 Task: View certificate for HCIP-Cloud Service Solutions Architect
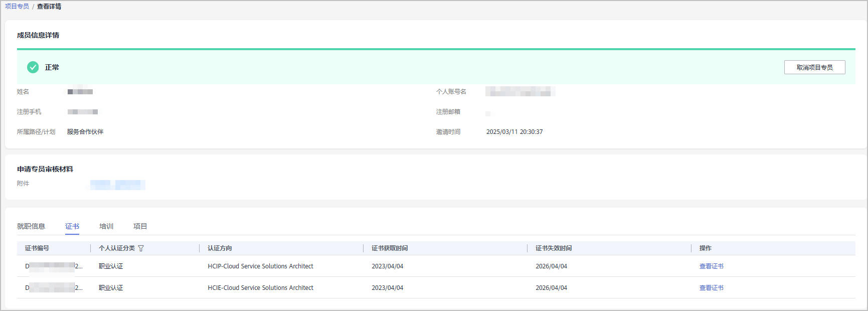pos(711,266)
